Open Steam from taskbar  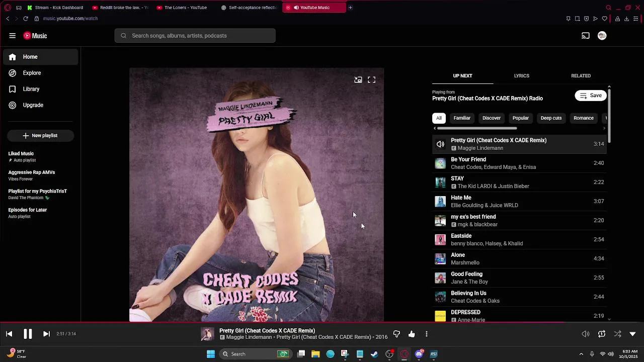tap(374, 354)
